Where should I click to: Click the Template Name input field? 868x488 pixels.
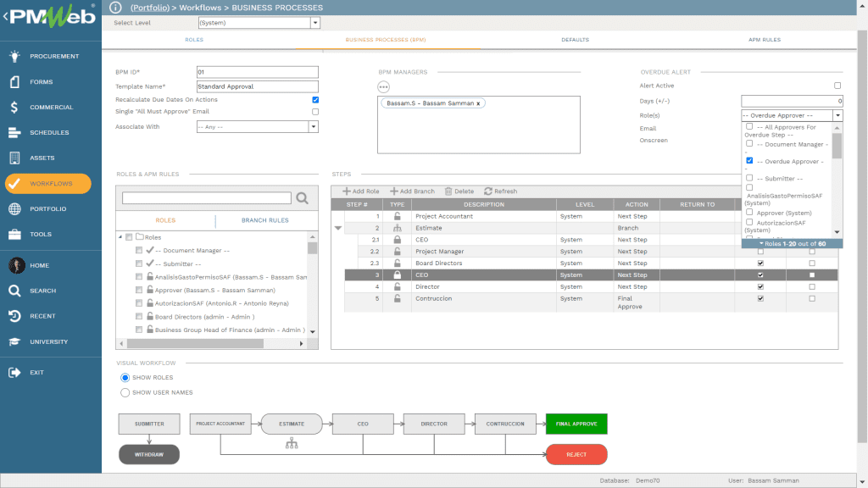pos(258,86)
